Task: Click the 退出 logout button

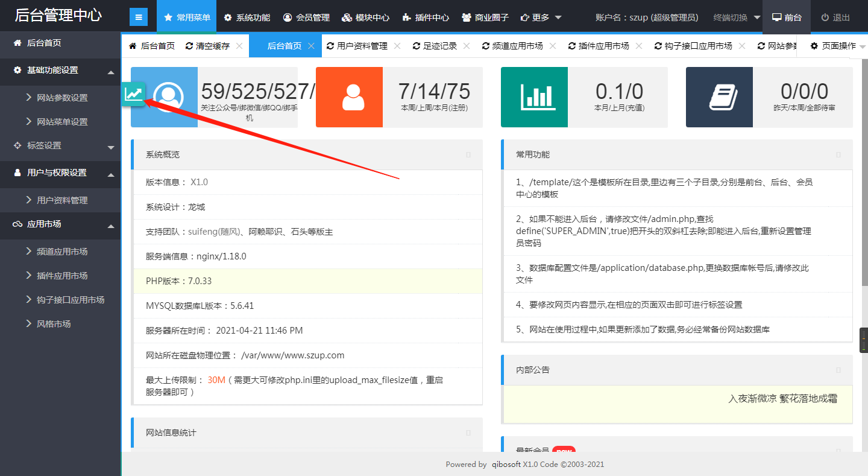Action: 835,17
